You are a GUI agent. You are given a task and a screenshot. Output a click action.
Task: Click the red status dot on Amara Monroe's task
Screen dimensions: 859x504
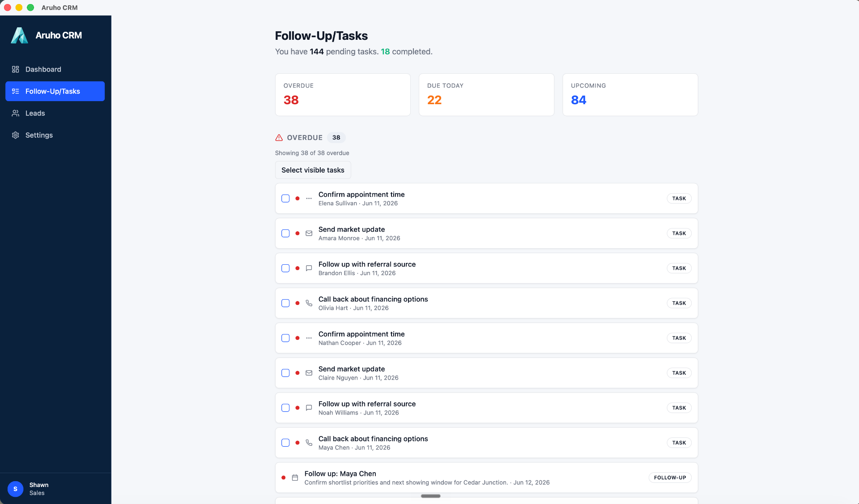tap(298, 233)
